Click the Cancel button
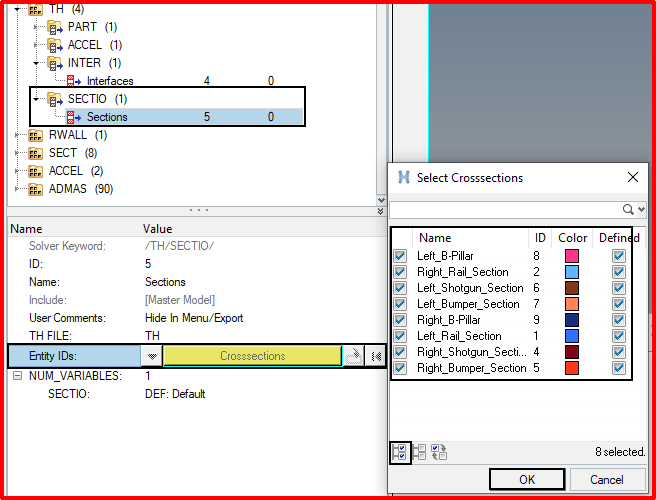Image resolution: width=656 pixels, height=500 pixels. [607, 479]
